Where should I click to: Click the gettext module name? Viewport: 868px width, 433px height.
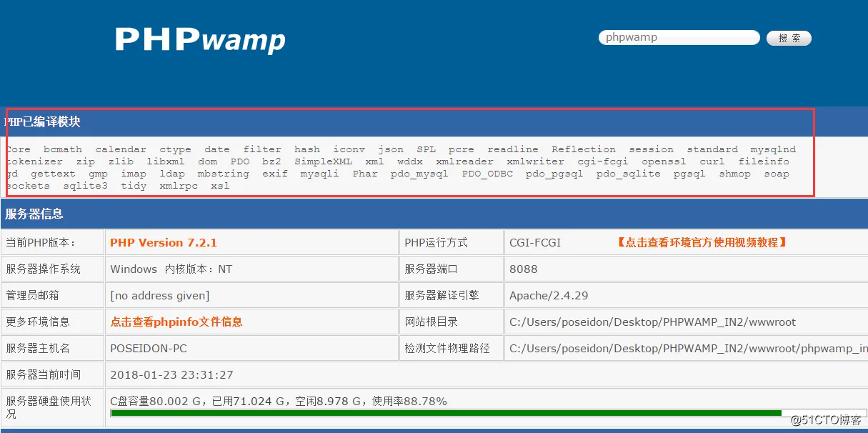(53, 174)
